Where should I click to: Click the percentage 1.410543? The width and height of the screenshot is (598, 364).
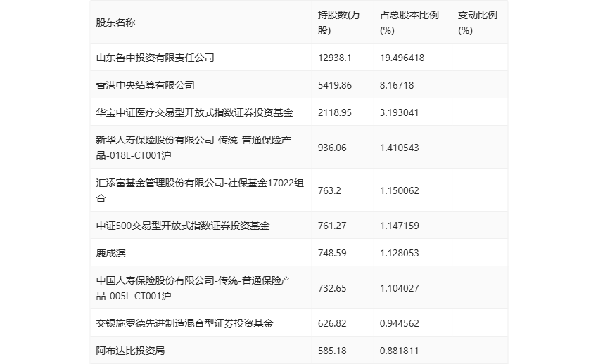point(400,148)
